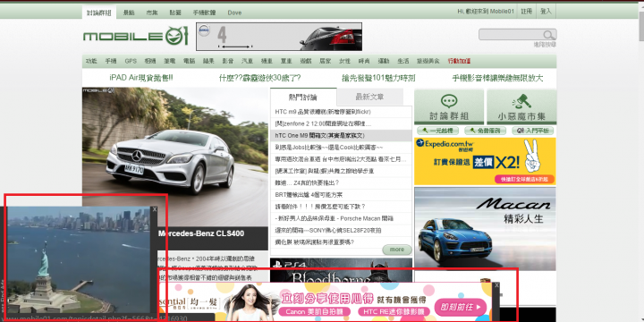Viewport: 644px width, 322px height.
Task: Switch to the 熱門討論 tab
Action: tap(303, 97)
